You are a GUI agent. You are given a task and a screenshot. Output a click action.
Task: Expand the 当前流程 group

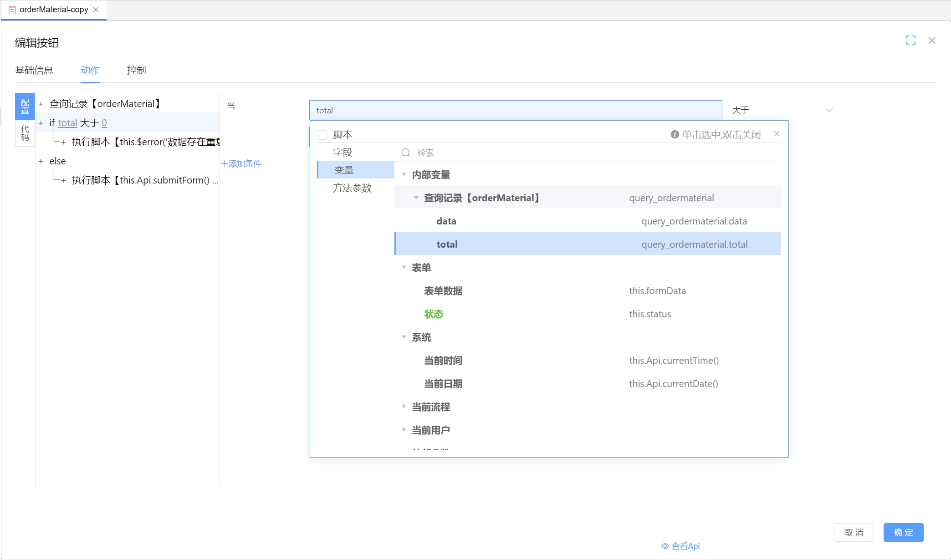click(404, 407)
